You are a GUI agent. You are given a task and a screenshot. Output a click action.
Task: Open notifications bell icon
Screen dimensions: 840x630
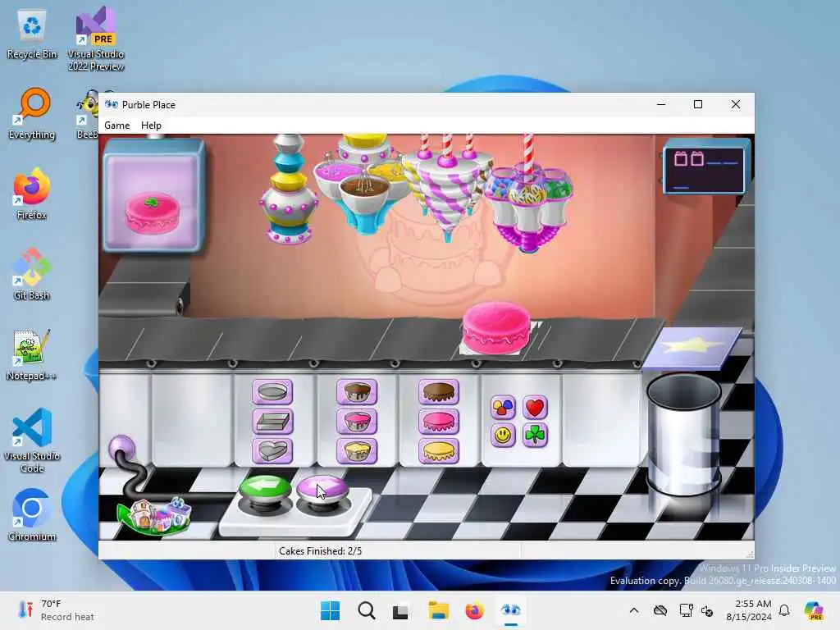click(784, 610)
